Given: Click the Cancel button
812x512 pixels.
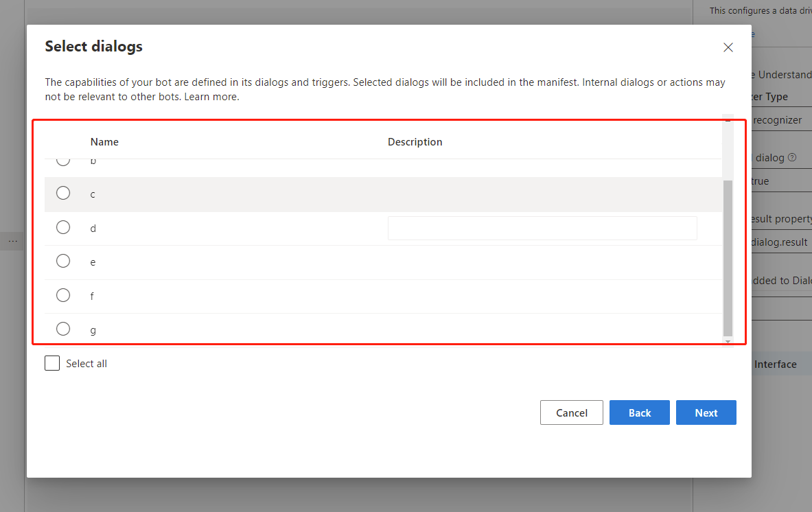Looking at the screenshot, I should pos(571,412).
